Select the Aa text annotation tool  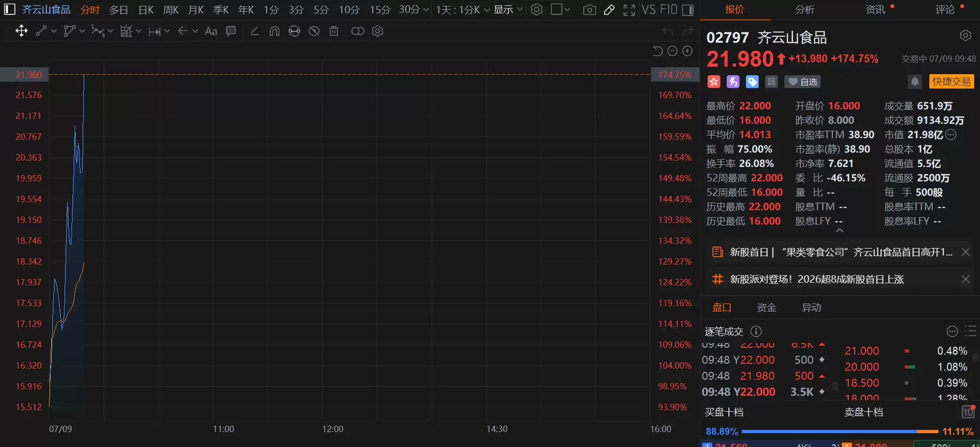(x=211, y=31)
